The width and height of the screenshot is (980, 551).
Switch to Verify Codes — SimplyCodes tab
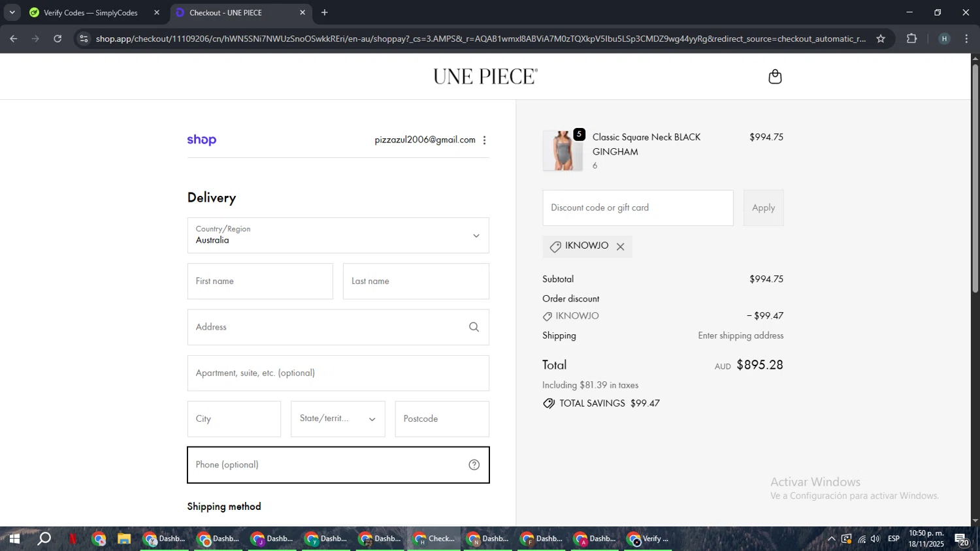coord(90,12)
